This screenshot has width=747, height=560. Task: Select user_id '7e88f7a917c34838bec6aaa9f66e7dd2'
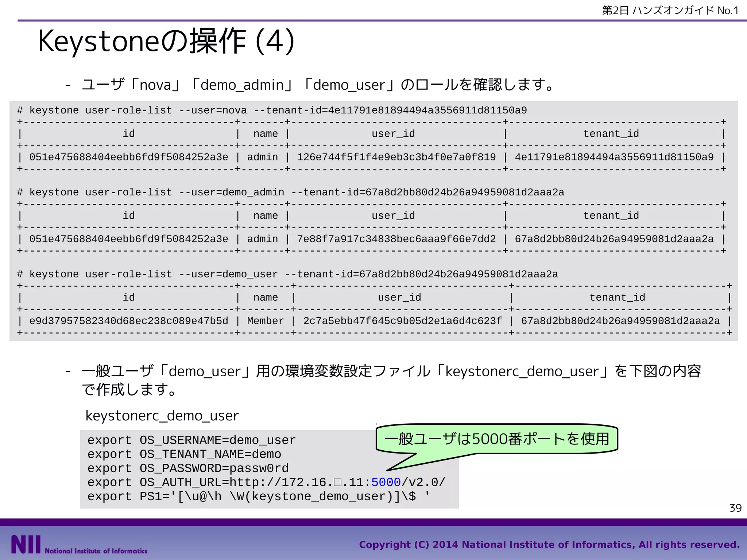[396, 239]
